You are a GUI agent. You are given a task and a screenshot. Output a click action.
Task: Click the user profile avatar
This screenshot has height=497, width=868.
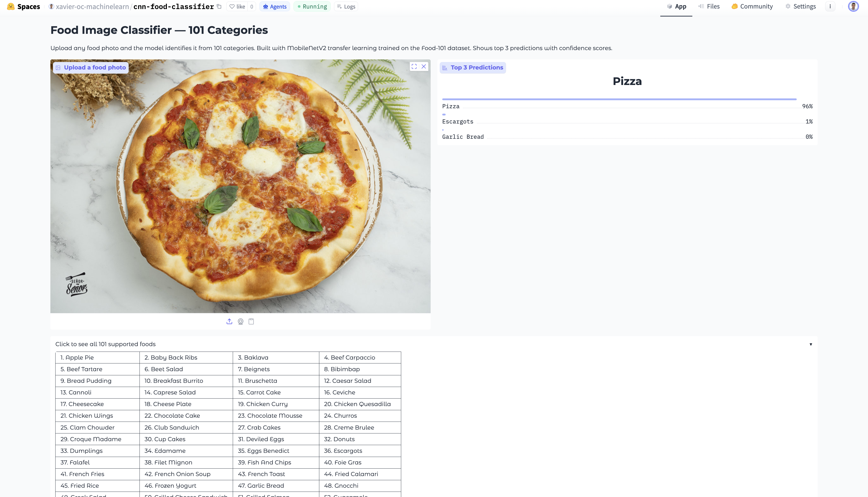853,6
